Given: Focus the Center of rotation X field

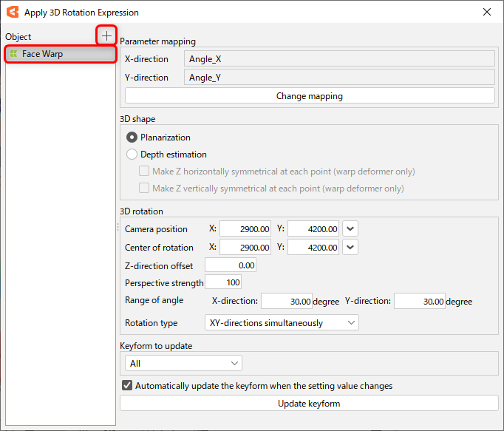Looking at the screenshot, I should [246, 248].
